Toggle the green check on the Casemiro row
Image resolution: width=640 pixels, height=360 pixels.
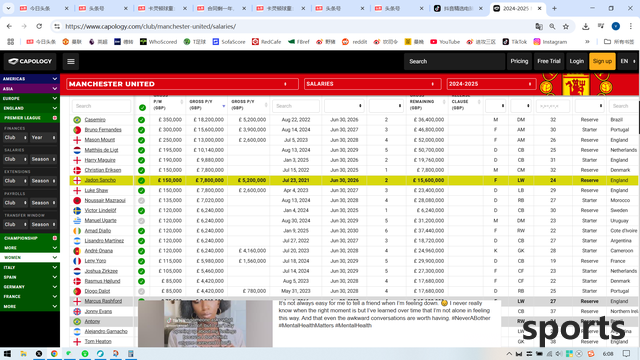click(141, 120)
